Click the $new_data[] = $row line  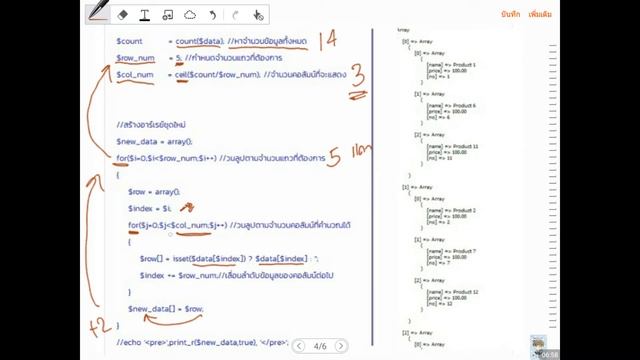click(165, 309)
